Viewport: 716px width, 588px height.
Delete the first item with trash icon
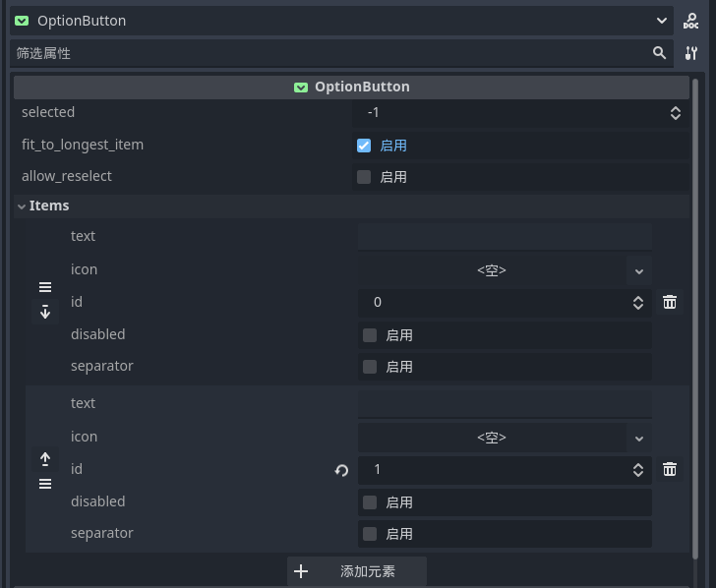click(670, 302)
